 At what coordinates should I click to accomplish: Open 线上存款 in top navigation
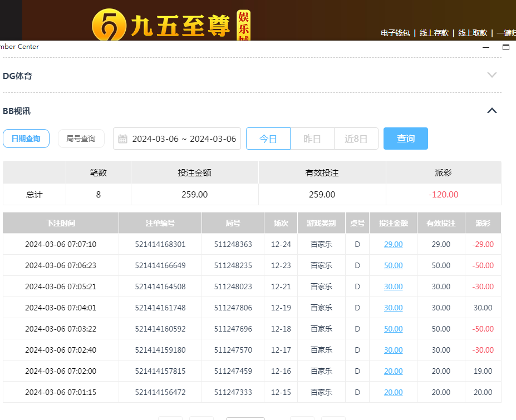(x=434, y=33)
